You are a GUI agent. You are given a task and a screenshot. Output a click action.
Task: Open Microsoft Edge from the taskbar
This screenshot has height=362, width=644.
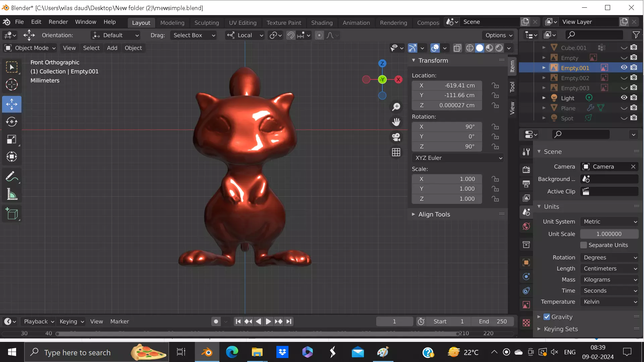(x=232, y=352)
